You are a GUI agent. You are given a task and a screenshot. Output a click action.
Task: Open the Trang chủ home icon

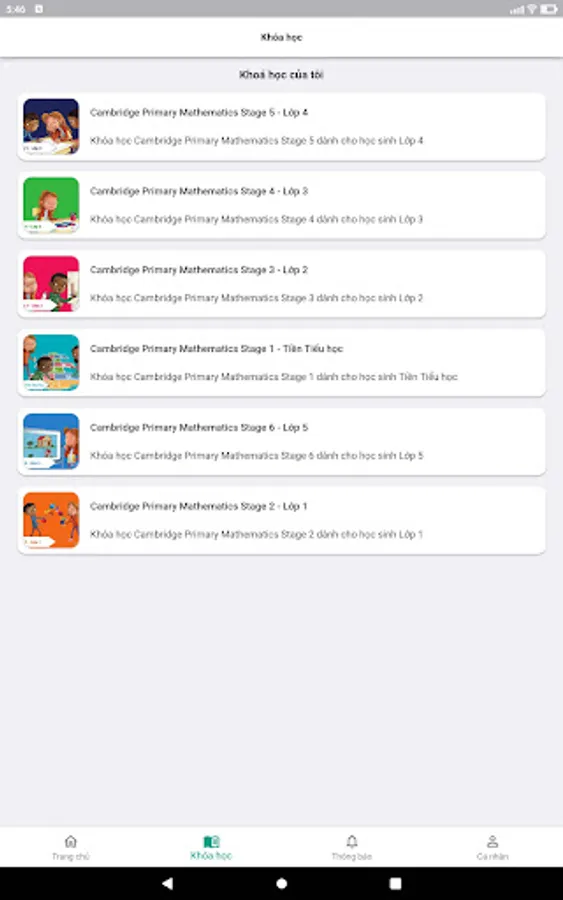(71, 841)
